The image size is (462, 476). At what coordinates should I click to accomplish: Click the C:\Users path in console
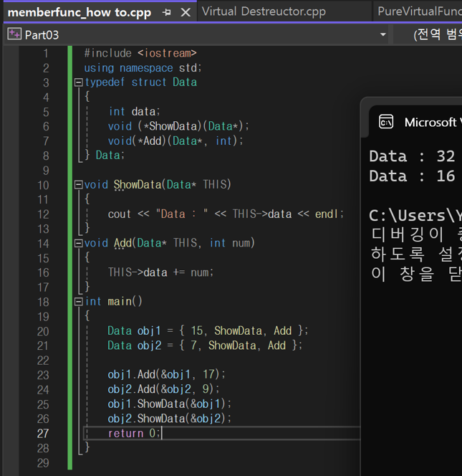(x=415, y=216)
